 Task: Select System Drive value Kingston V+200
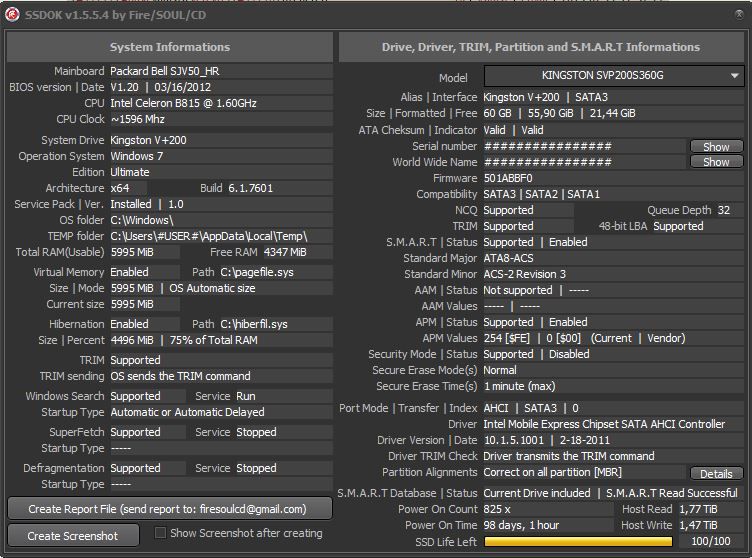pyautogui.click(x=148, y=140)
